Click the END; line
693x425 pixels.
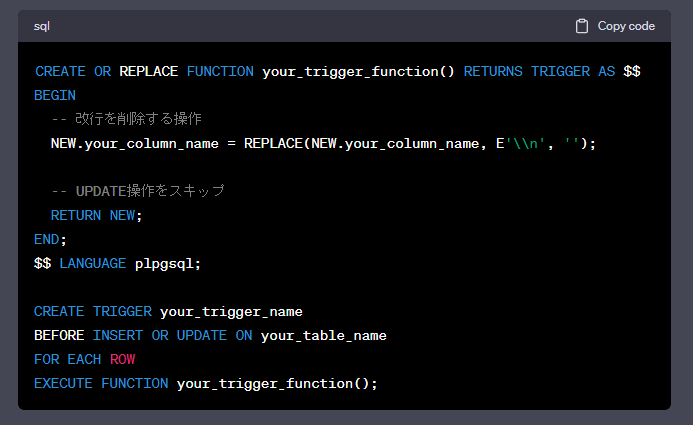click(x=50, y=239)
